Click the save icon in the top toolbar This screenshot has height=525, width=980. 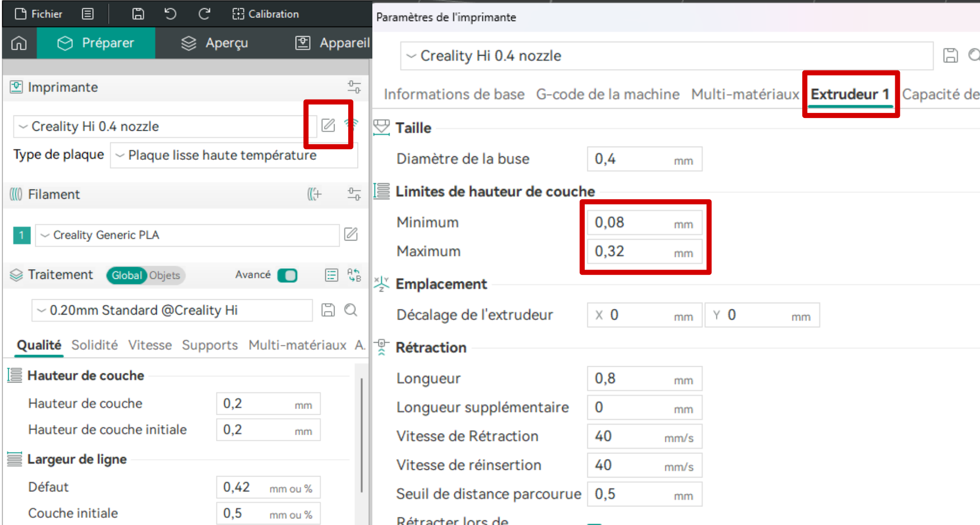coord(138,14)
